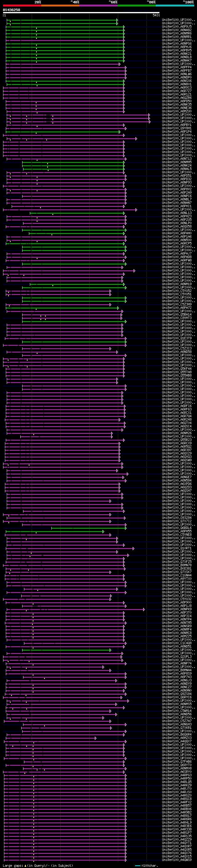Viewport: 197px width, 868px height.
Task: Open hit UniRef100_A8NMR6
Action: pyautogui.click(x=177, y=33)
